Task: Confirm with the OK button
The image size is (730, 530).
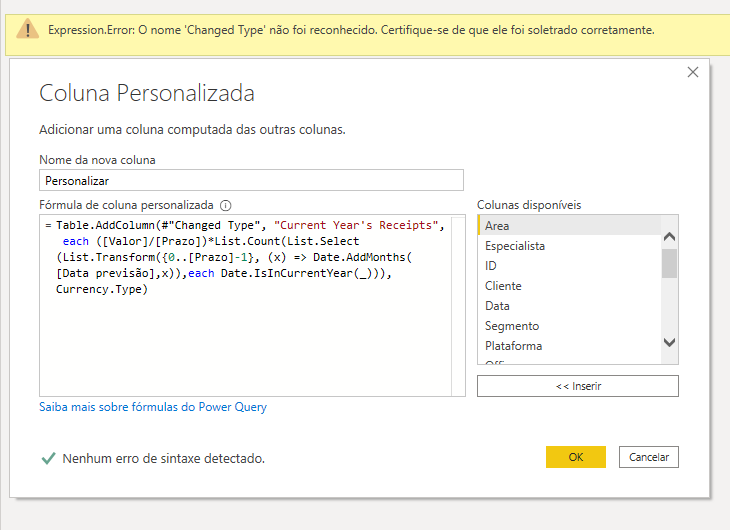Action: pos(576,457)
